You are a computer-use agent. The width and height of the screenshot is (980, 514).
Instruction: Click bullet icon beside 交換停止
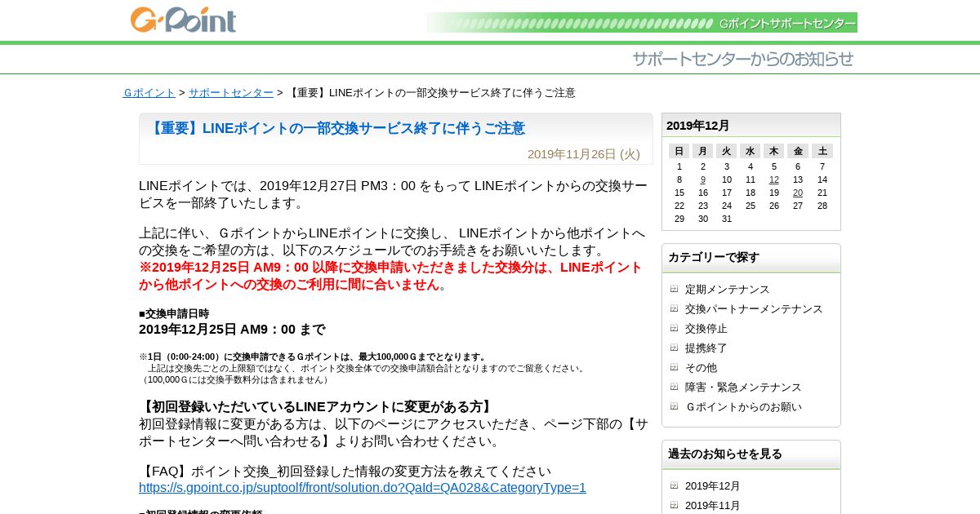(674, 328)
